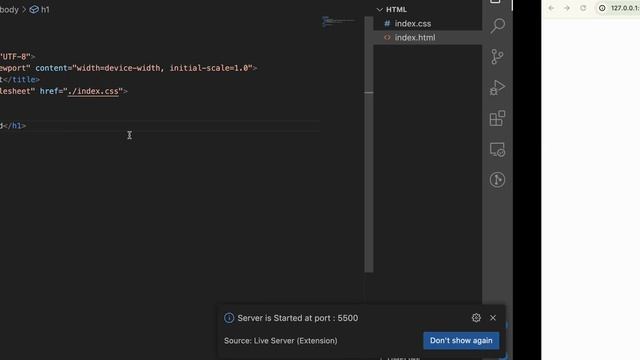Open the Git Graph circular icon

(x=498, y=180)
